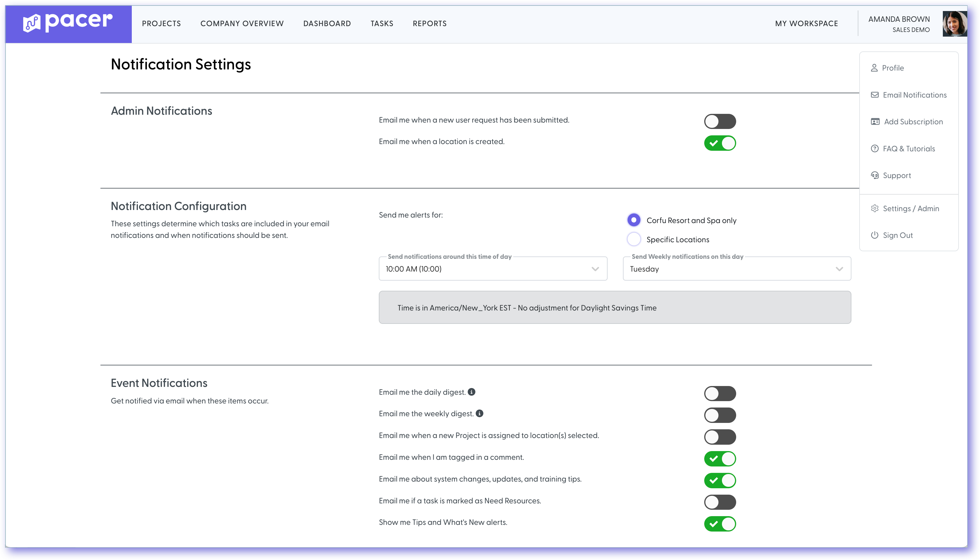980x560 pixels.
Task: Open the Tasks menu item
Action: [x=382, y=24]
